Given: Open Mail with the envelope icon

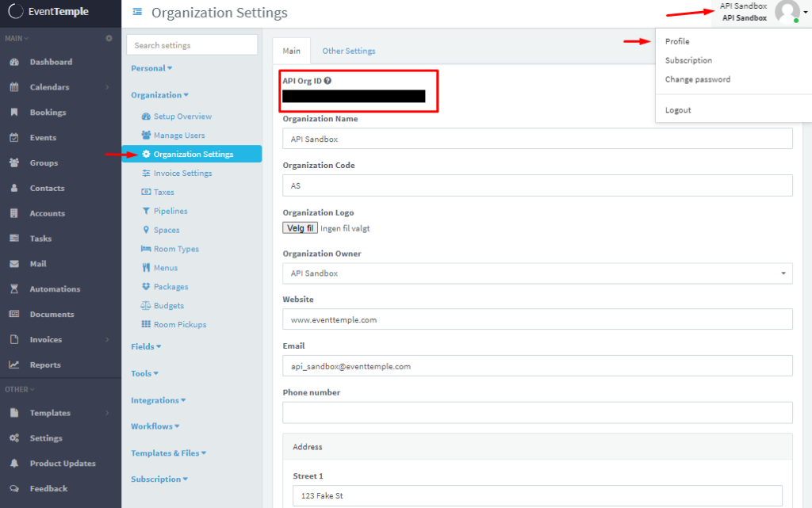Looking at the screenshot, I should (14, 264).
